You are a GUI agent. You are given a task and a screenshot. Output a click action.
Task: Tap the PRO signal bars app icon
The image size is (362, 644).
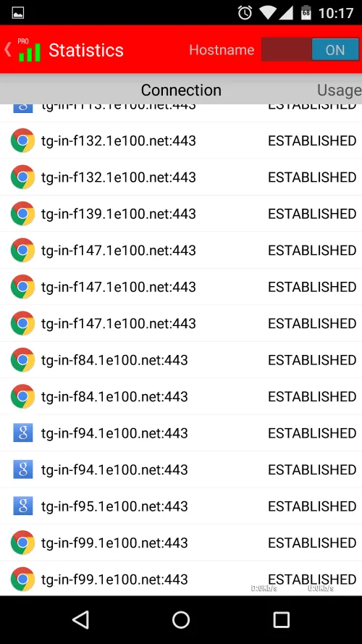pyautogui.click(x=29, y=50)
